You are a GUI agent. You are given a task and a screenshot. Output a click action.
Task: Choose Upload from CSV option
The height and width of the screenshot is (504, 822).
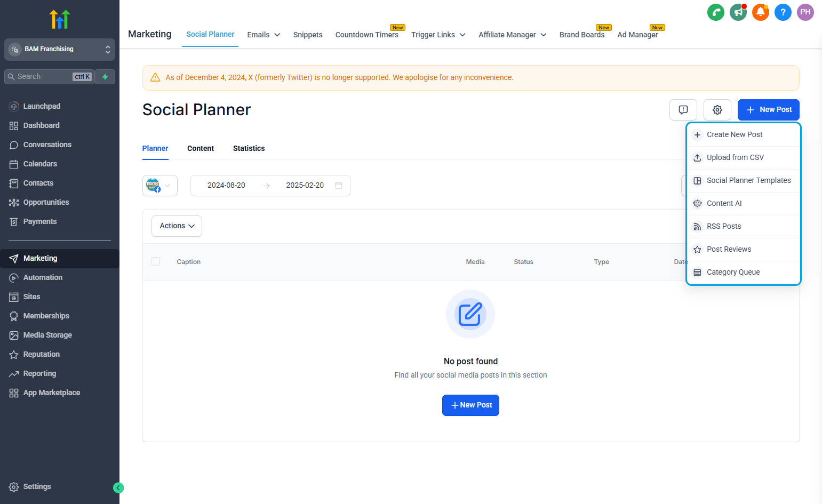[744, 157]
